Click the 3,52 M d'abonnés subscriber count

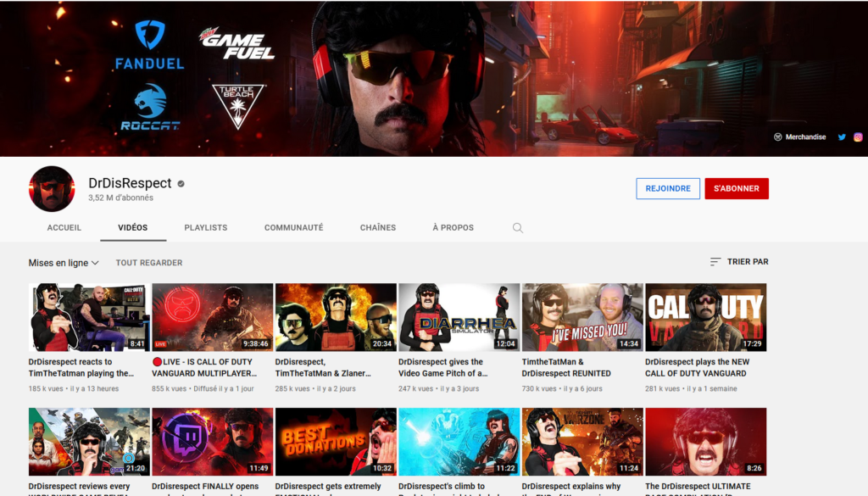click(x=120, y=198)
